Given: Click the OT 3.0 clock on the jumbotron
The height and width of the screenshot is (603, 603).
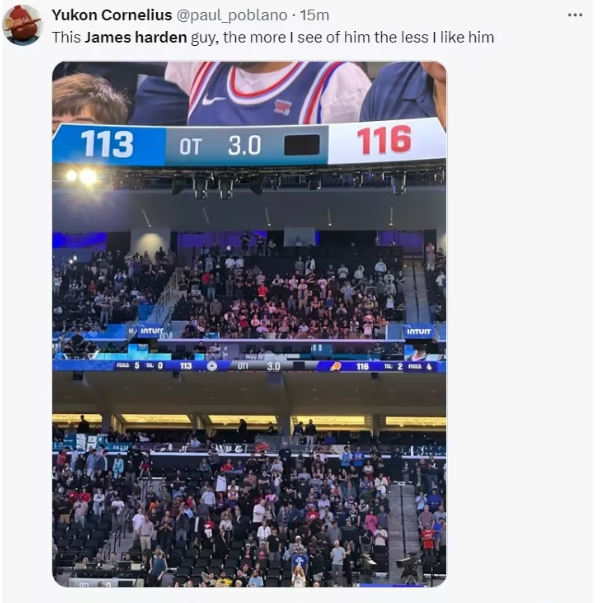Looking at the screenshot, I should 220,146.
